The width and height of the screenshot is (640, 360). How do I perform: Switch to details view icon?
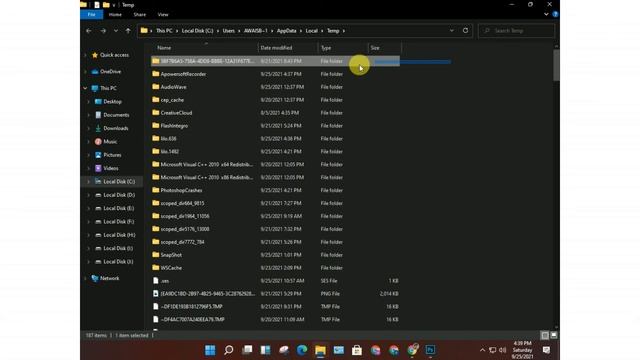coord(545,335)
